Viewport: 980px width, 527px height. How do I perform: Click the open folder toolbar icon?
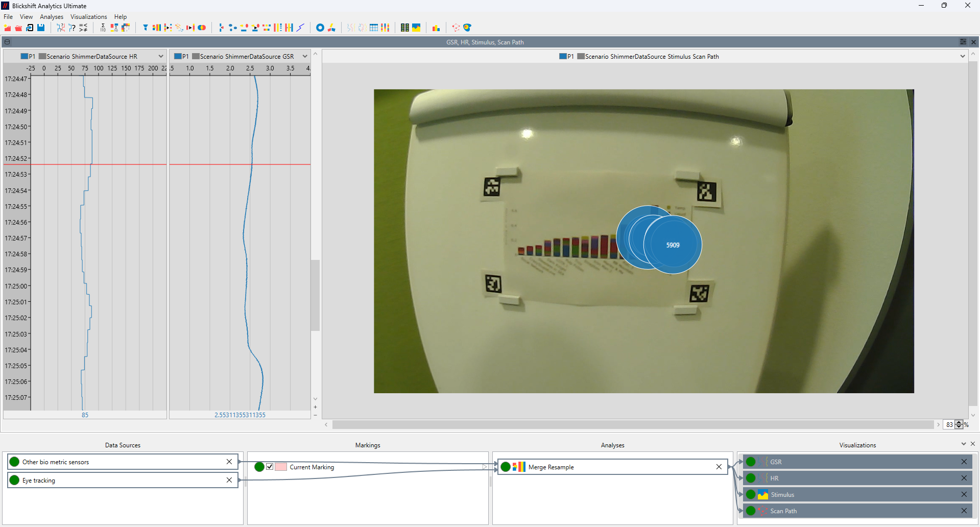[x=18, y=28]
